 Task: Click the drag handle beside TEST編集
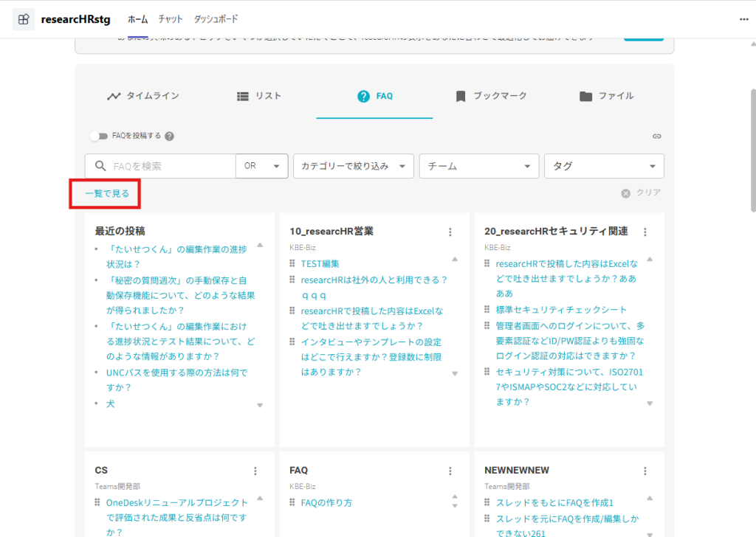click(293, 263)
